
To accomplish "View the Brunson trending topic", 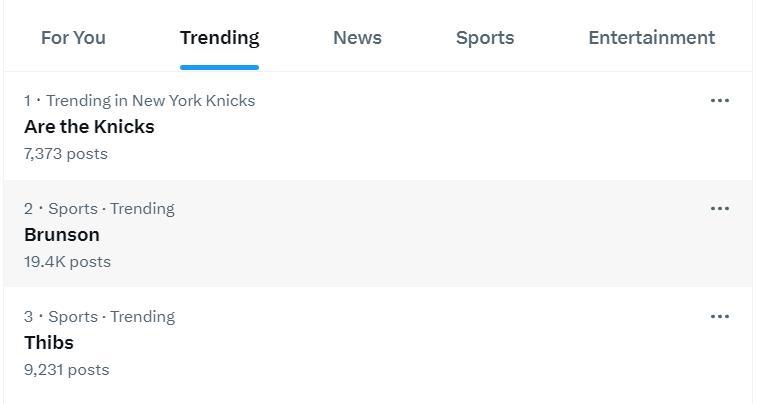I will pos(62,235).
